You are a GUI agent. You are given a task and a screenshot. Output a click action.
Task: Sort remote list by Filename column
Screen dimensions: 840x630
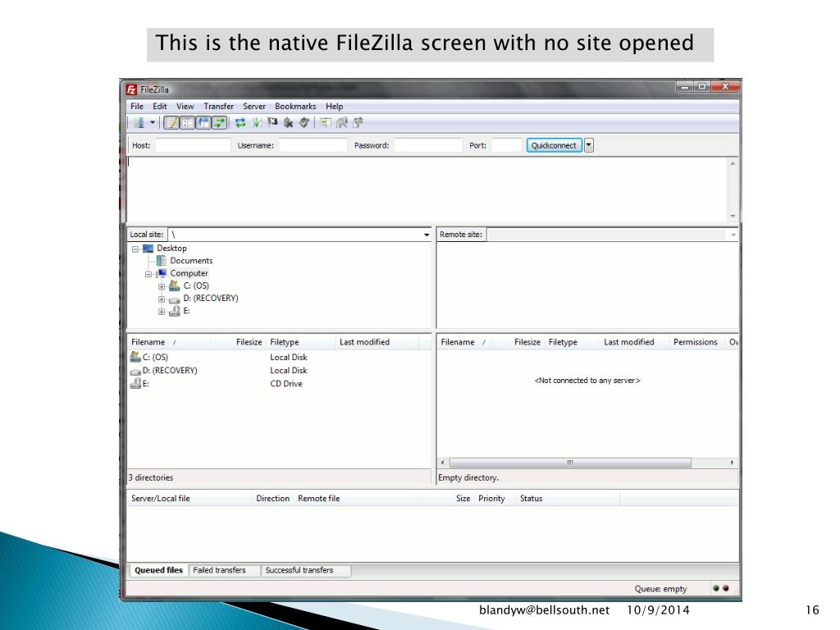pos(464,342)
